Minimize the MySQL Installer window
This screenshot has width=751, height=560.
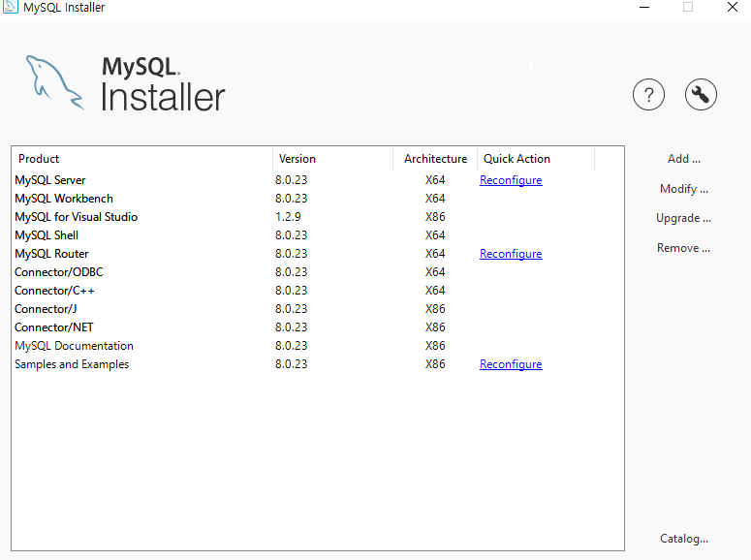(x=644, y=7)
